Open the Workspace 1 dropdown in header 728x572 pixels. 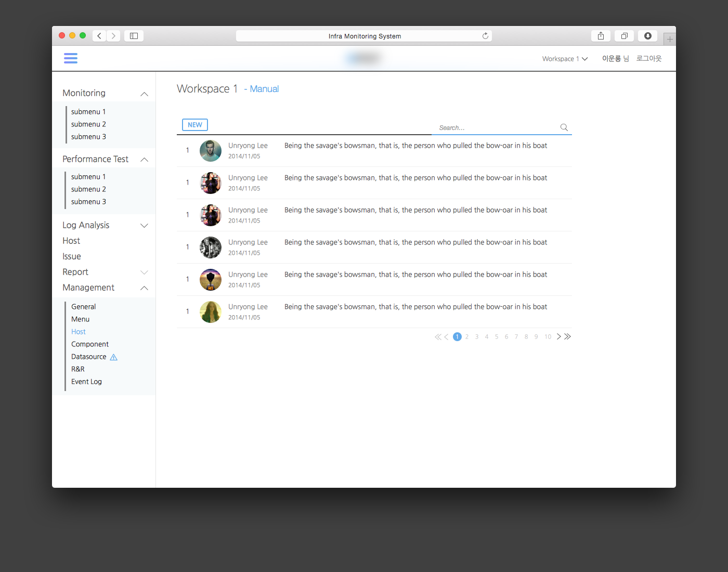point(565,59)
